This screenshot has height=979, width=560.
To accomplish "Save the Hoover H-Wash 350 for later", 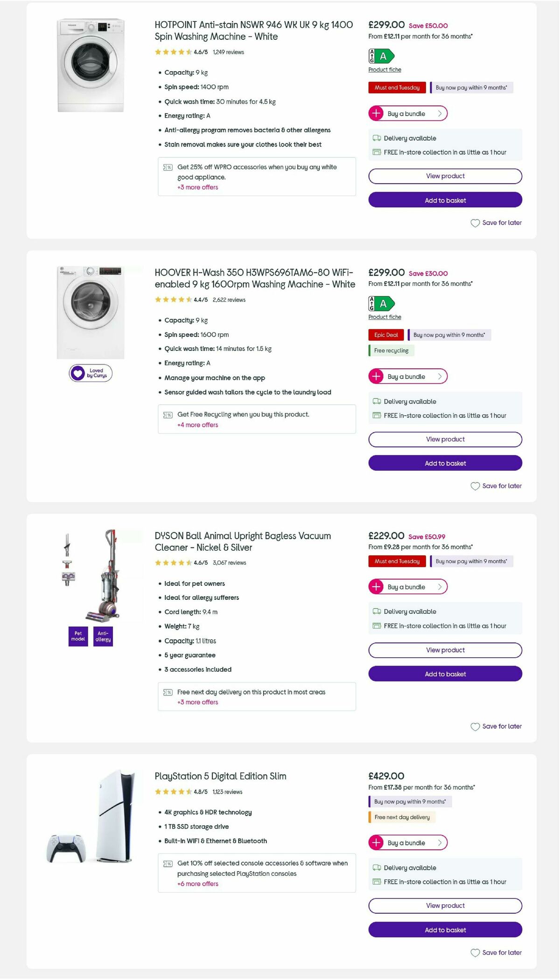I will point(496,486).
